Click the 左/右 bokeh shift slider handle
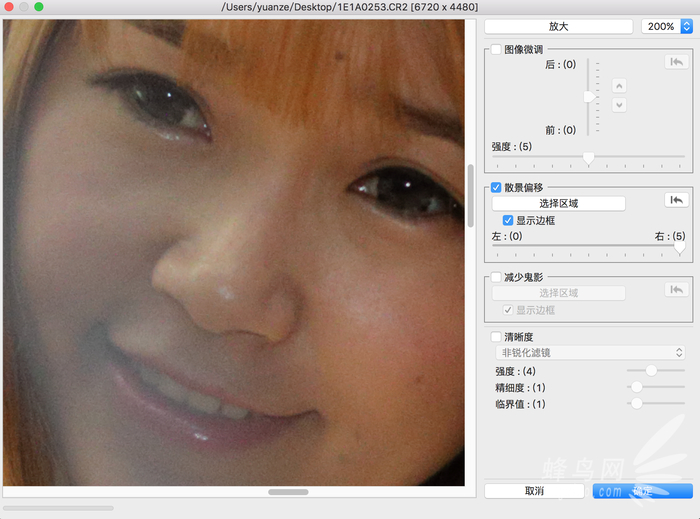Screen dimensions: 700x519 pos(679,247)
